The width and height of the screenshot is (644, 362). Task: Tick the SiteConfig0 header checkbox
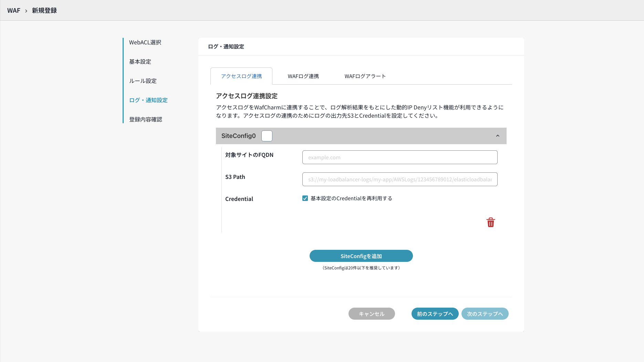267,136
